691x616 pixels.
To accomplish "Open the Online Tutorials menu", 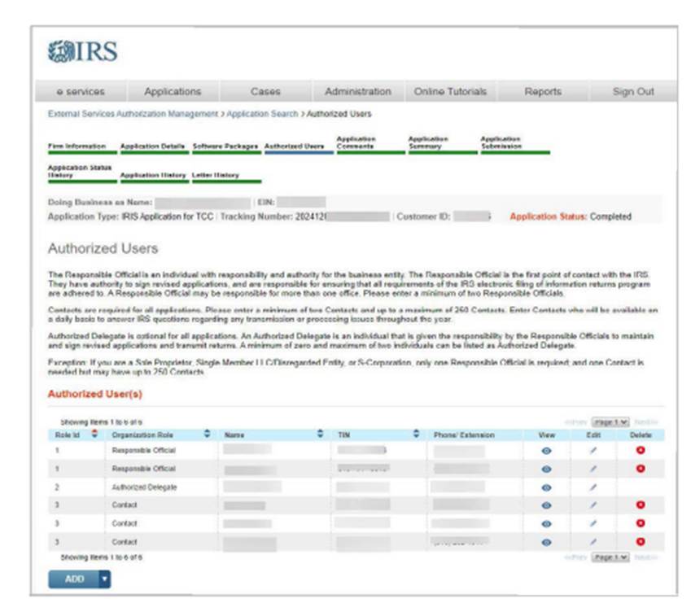I will [450, 92].
